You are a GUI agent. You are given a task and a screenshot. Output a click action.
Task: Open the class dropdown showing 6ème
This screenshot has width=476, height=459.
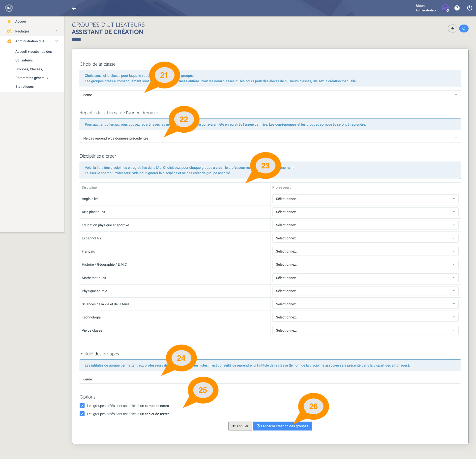(270, 95)
